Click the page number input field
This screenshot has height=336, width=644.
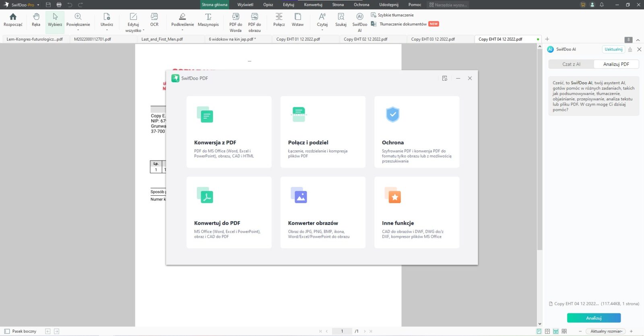(x=342, y=331)
